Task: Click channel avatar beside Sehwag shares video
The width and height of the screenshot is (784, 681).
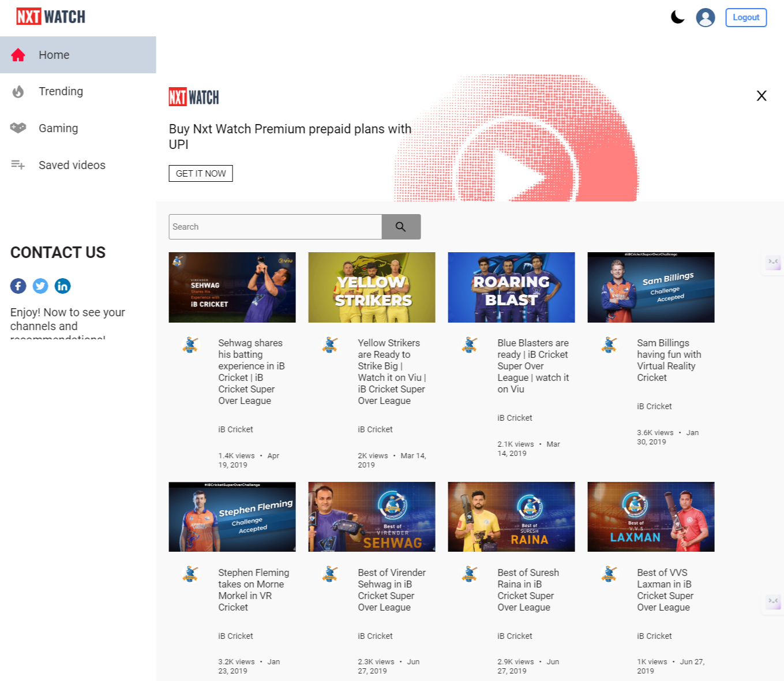Action: tap(190, 345)
